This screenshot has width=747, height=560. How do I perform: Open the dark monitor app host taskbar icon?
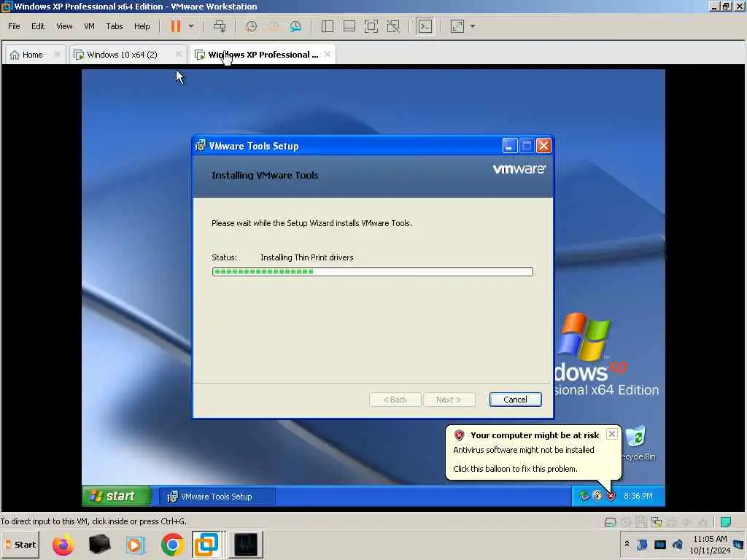[246, 545]
